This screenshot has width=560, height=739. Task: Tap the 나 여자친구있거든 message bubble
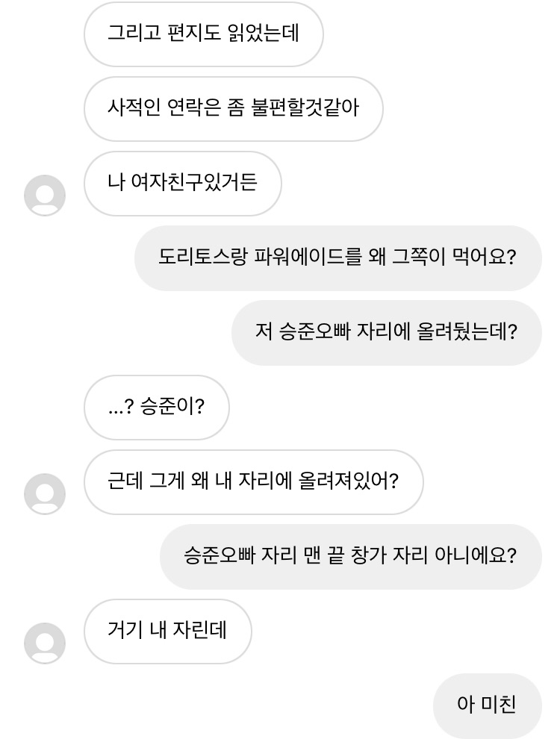182,184
